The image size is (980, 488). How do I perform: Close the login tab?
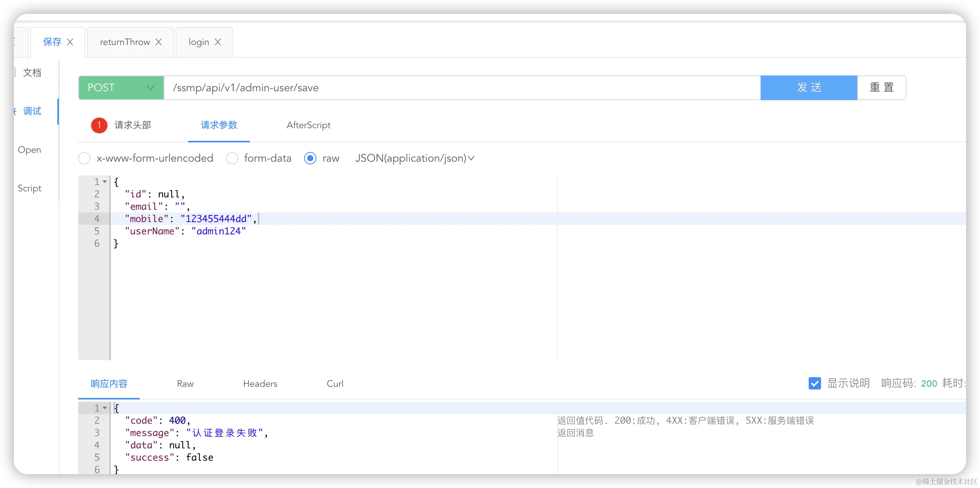218,42
